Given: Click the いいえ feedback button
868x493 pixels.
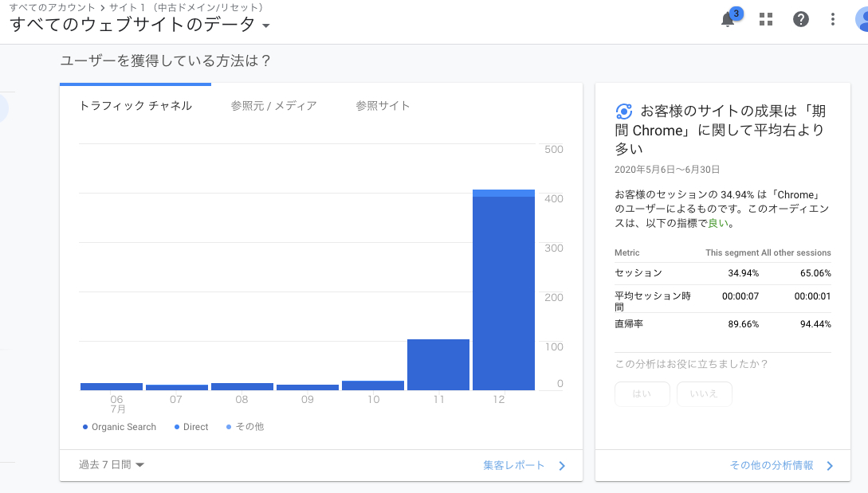Looking at the screenshot, I should coord(704,393).
